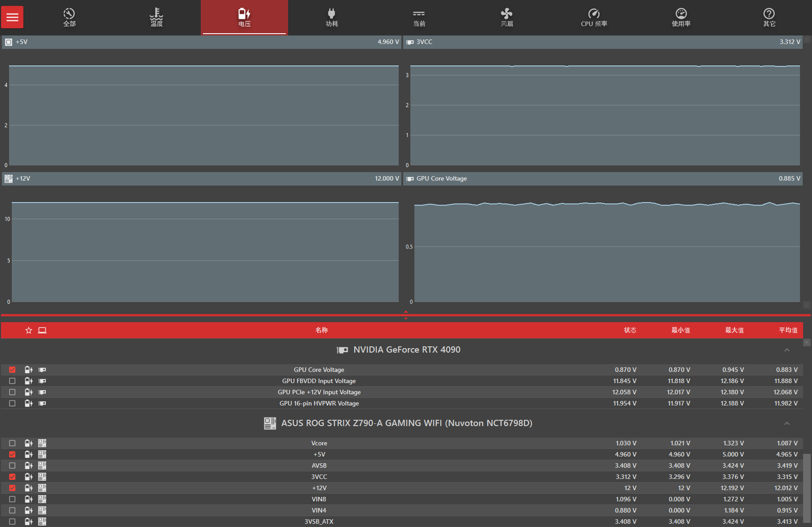Collapse the NVIDIA GeForce RTX 4090 group

point(787,350)
